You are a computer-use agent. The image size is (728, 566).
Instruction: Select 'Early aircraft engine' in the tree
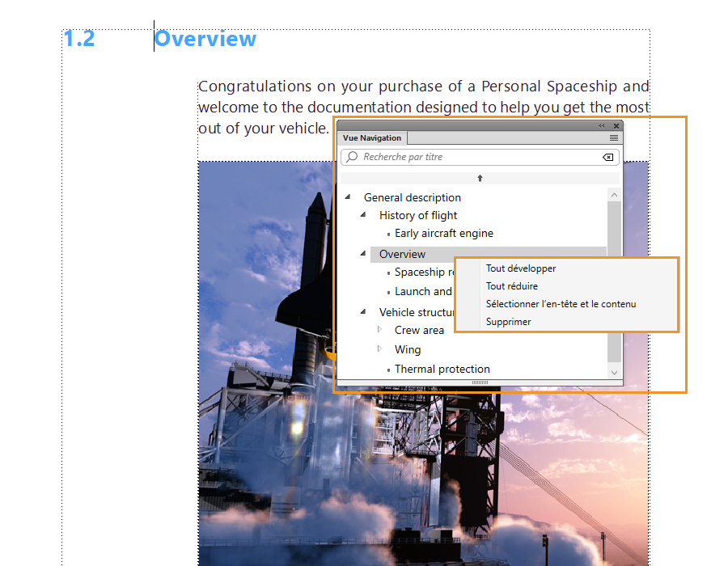(443, 234)
